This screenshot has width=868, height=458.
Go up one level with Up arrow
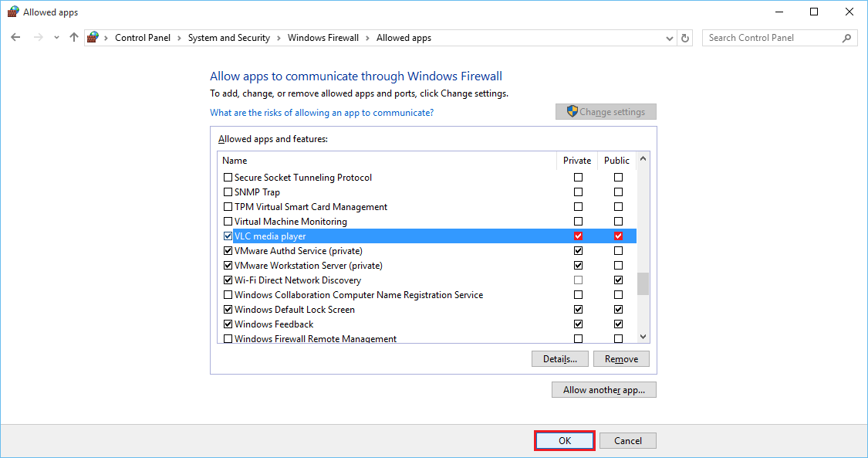[74, 37]
